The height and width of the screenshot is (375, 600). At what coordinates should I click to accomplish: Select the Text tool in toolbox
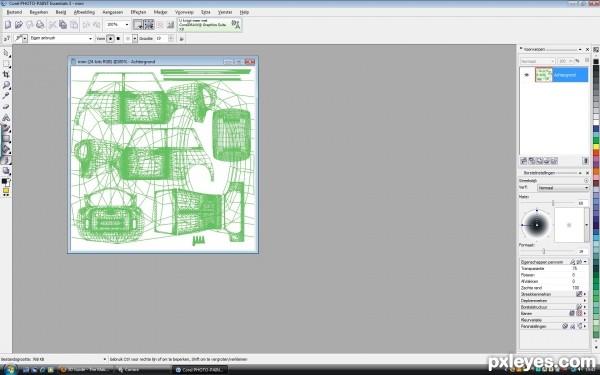pyautogui.click(x=6, y=117)
